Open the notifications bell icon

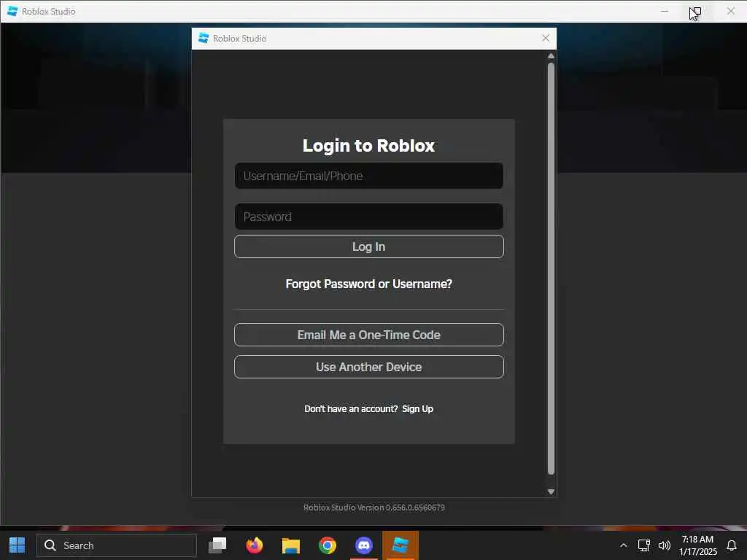point(731,545)
